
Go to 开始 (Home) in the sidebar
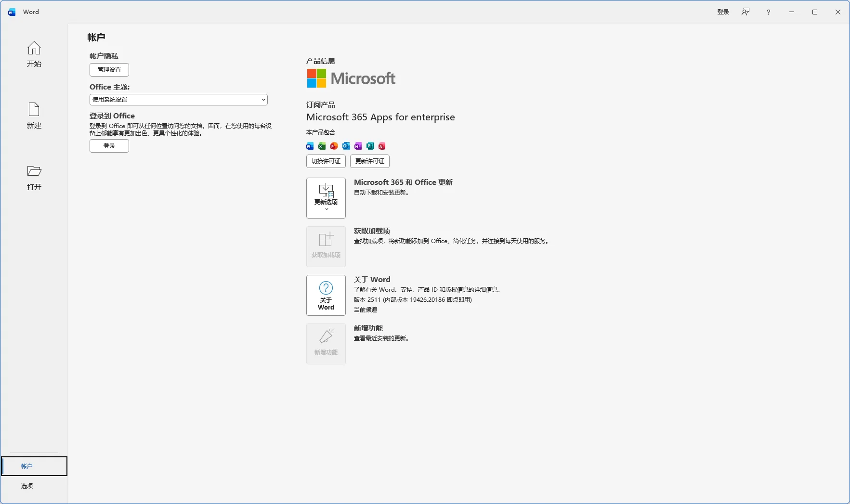coord(34,54)
